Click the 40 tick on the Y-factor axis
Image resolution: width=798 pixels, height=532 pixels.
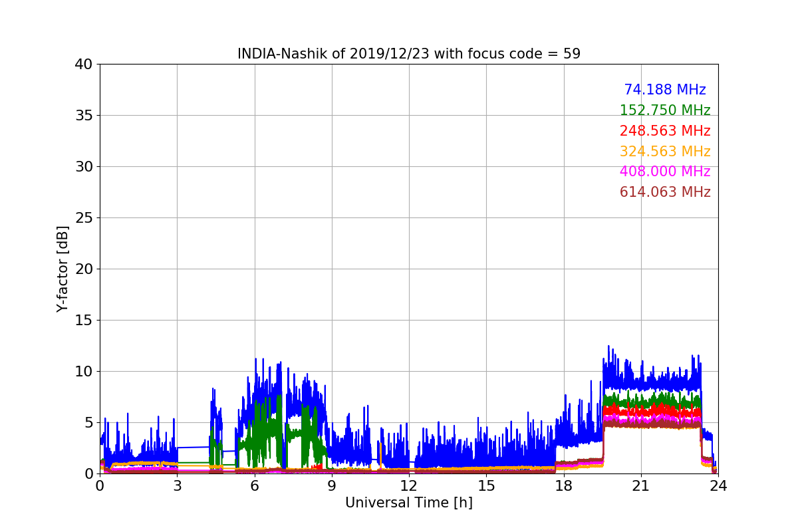(x=83, y=65)
